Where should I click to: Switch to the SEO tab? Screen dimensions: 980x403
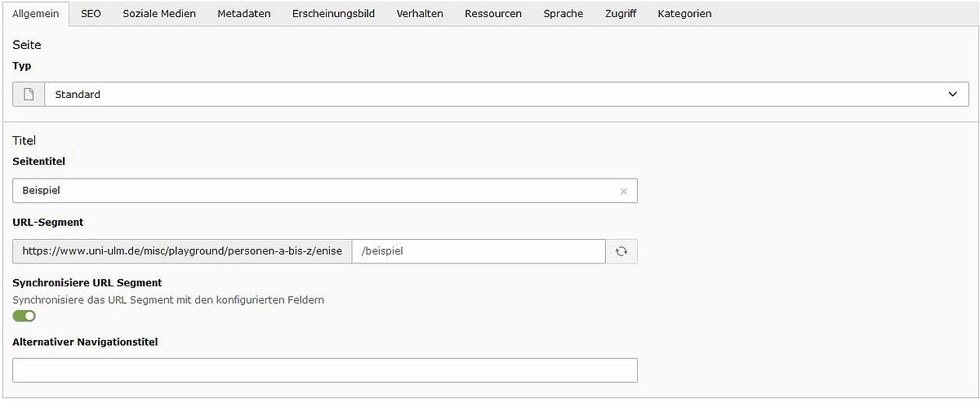pos(91,14)
